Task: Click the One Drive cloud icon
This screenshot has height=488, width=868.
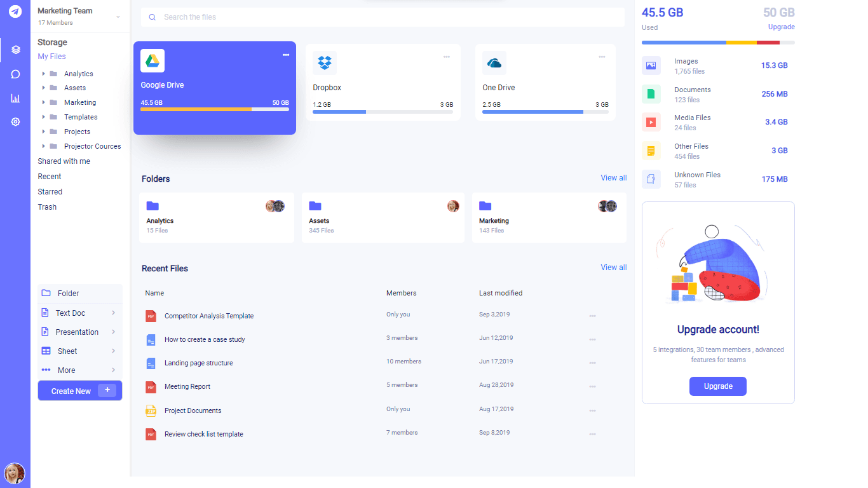Action: pyautogui.click(x=494, y=63)
